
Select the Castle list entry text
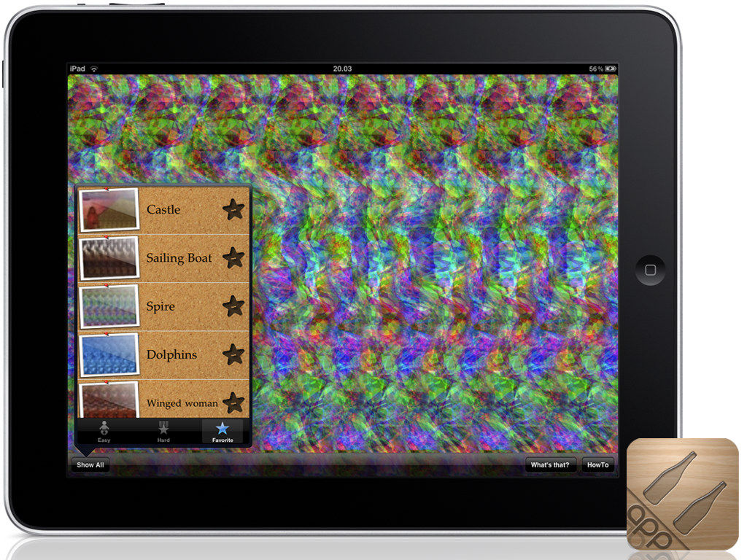click(163, 209)
